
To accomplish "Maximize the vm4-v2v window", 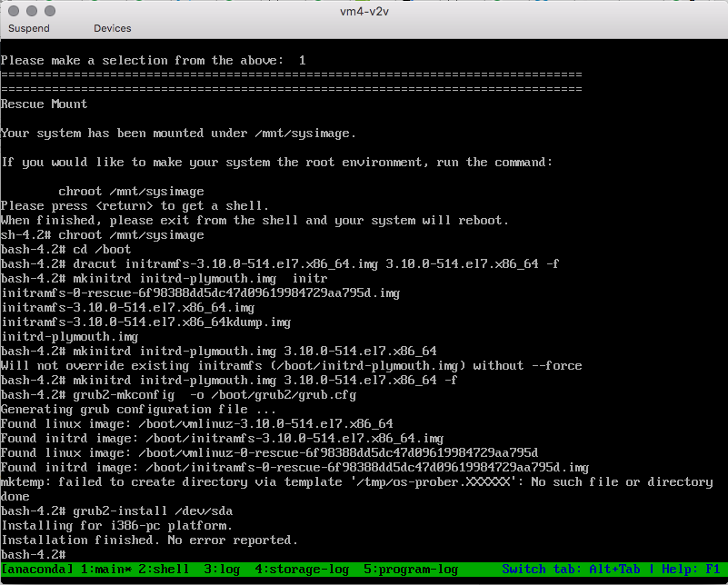I will (x=50, y=11).
